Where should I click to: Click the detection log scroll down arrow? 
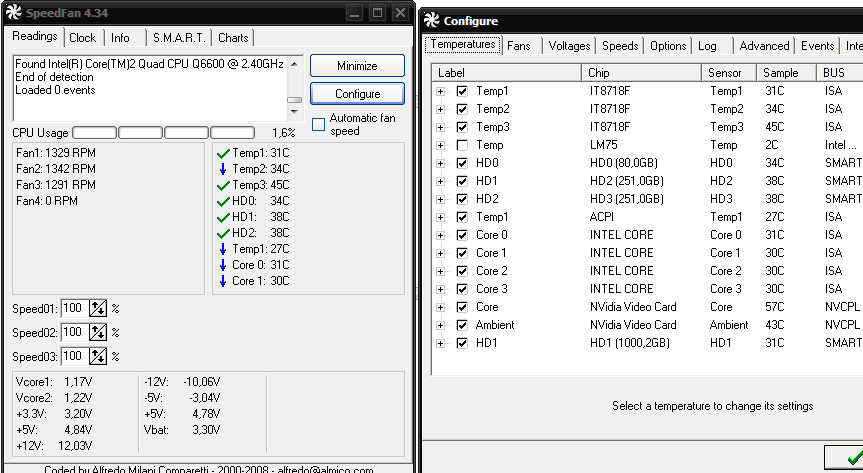pos(294,112)
